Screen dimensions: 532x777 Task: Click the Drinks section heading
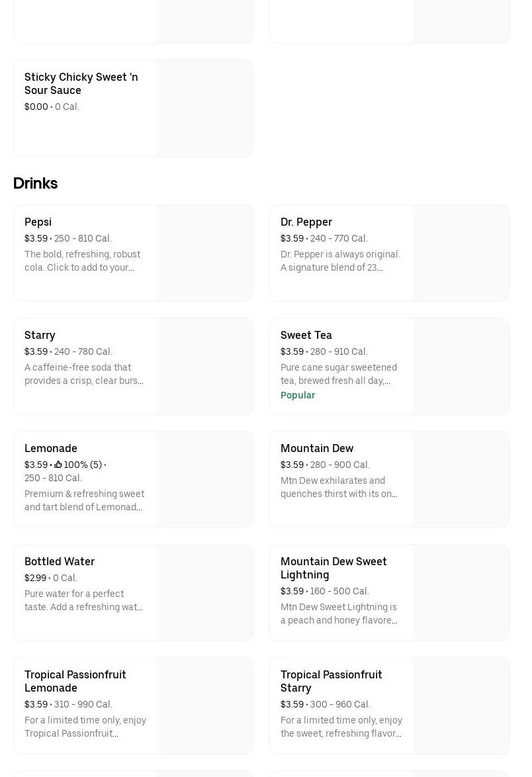click(x=36, y=183)
